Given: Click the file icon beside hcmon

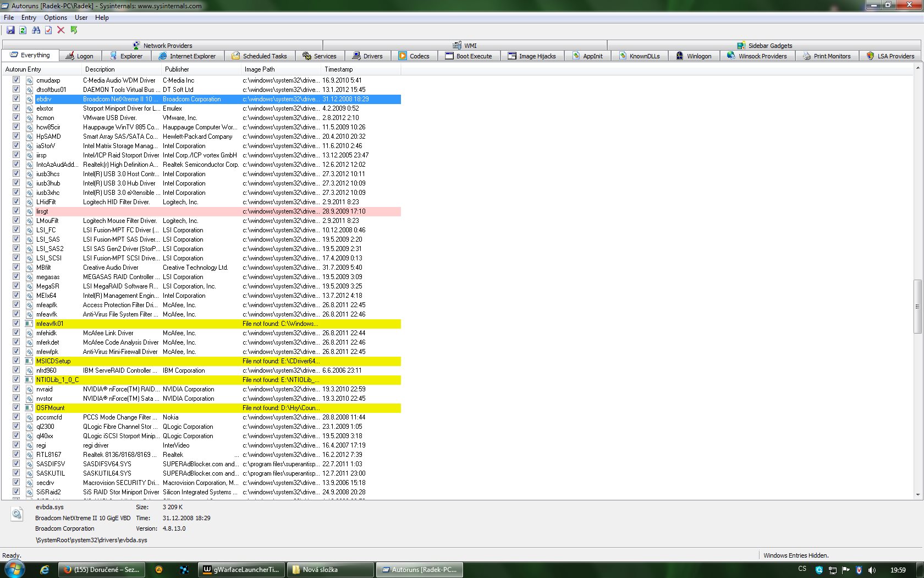Looking at the screenshot, I should [29, 118].
